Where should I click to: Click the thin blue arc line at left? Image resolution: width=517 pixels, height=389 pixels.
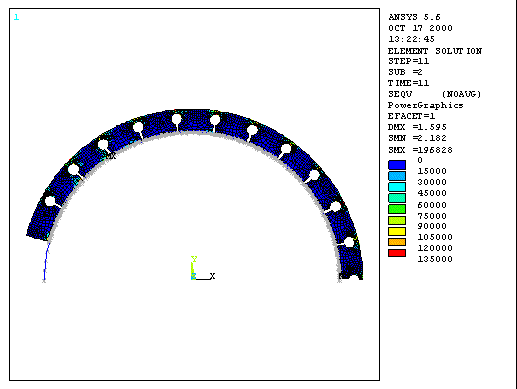(x=46, y=262)
